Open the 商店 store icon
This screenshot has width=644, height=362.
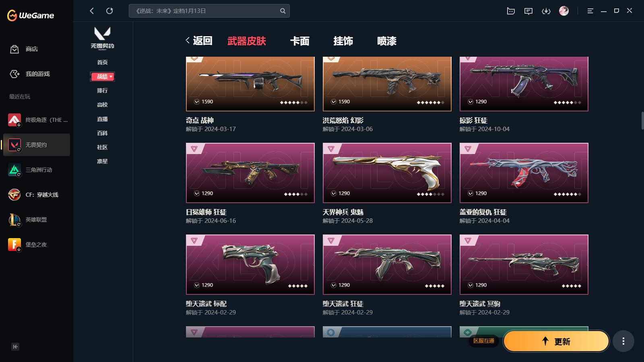(x=14, y=49)
